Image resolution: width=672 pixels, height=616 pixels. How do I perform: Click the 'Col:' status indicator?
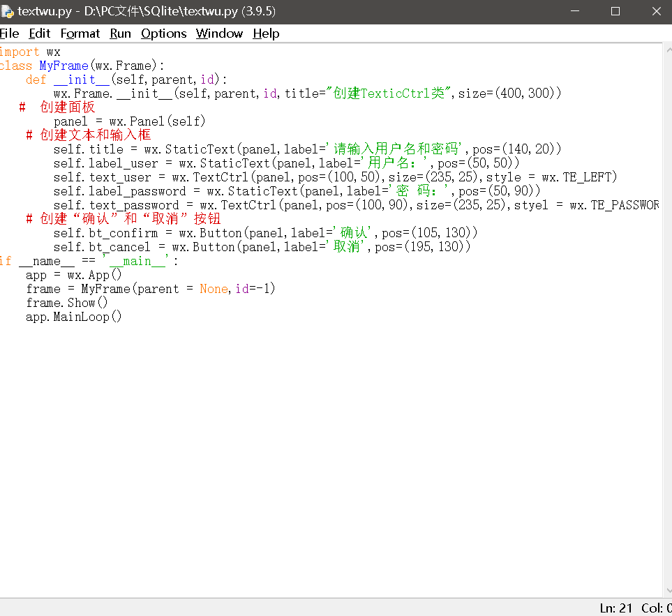point(656,608)
